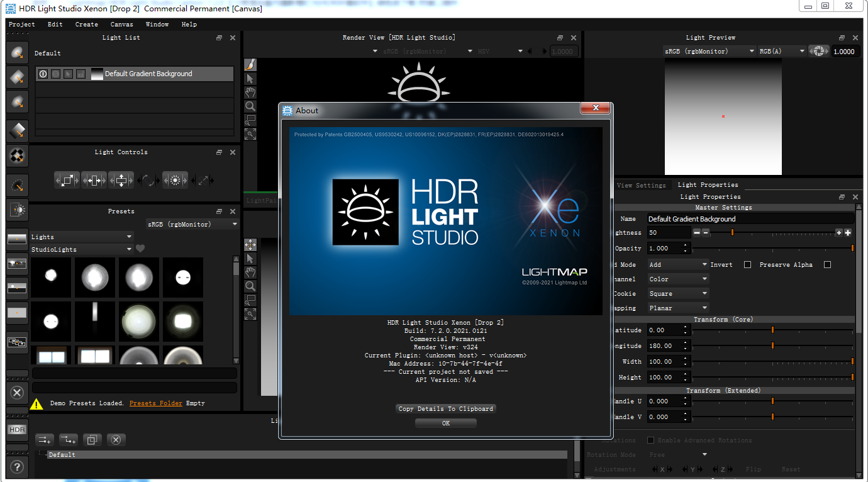868x482 pixels.
Task: Enable the Invert checkbox in Light Properties
Action: pyautogui.click(x=747, y=264)
